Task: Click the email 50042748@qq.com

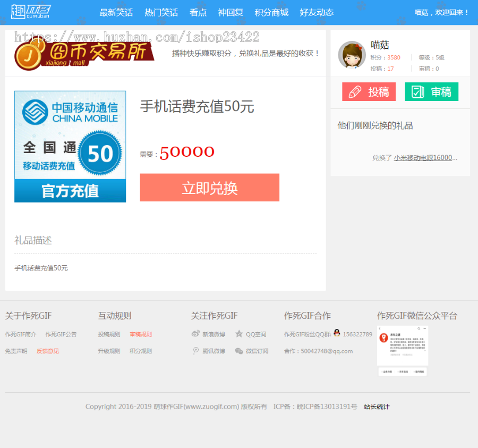Action: point(327,351)
